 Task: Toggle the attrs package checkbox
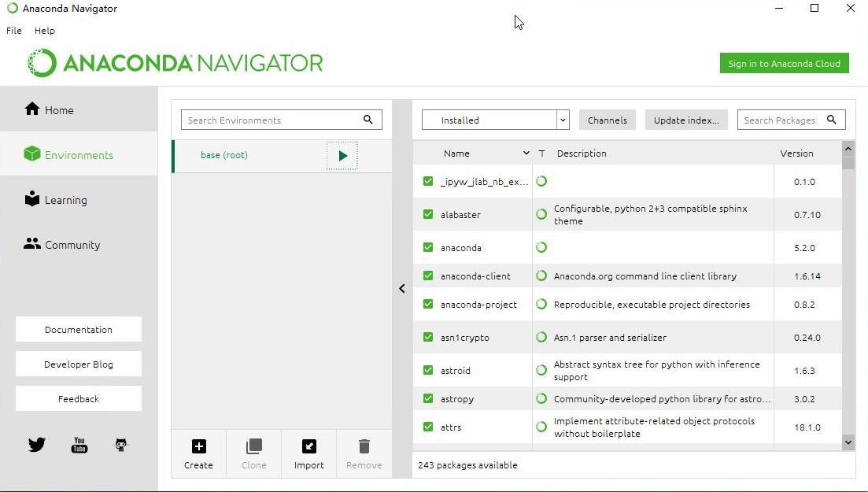428,427
